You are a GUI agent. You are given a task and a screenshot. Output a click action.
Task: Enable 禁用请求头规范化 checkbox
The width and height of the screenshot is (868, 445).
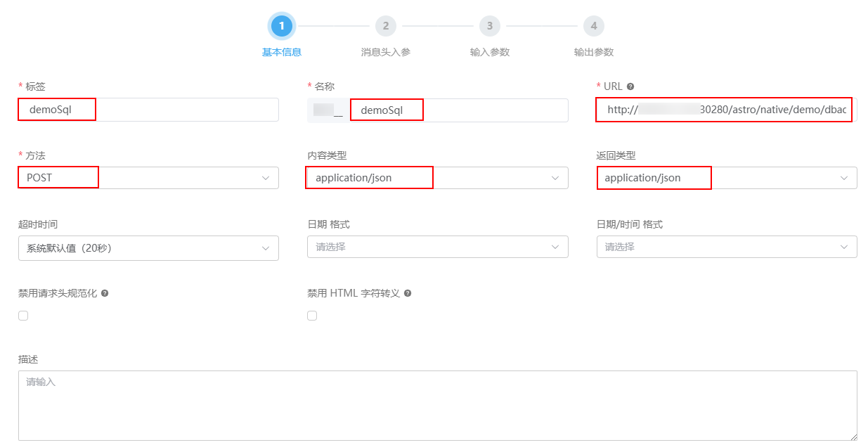(x=23, y=316)
